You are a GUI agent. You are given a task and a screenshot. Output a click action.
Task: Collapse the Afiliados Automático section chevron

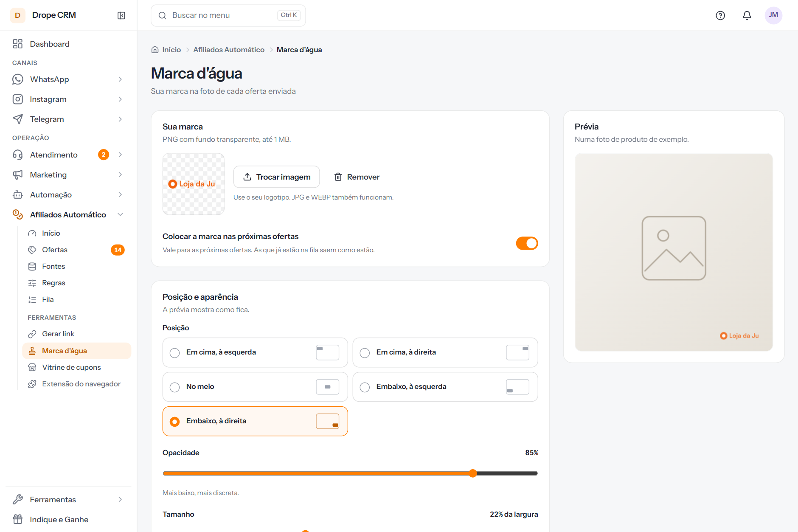coord(120,214)
